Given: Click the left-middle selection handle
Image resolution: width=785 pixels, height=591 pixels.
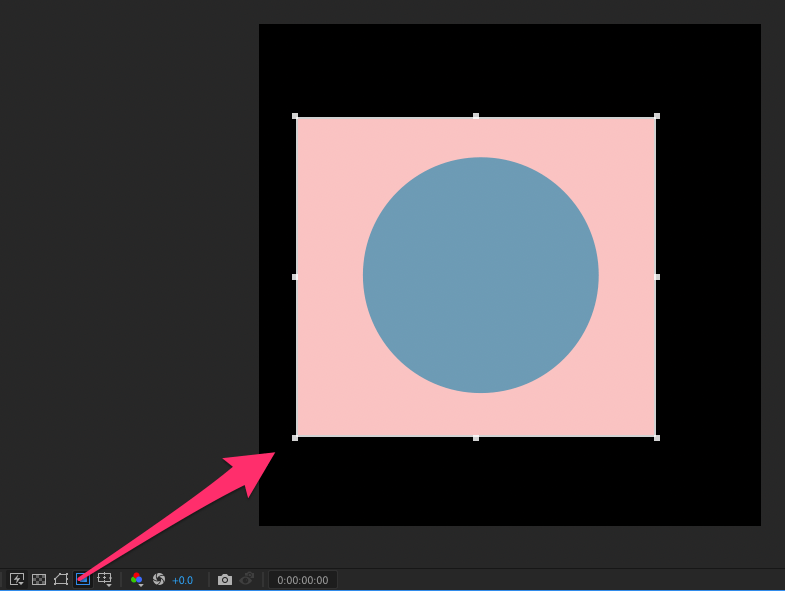Looking at the screenshot, I should [295, 277].
